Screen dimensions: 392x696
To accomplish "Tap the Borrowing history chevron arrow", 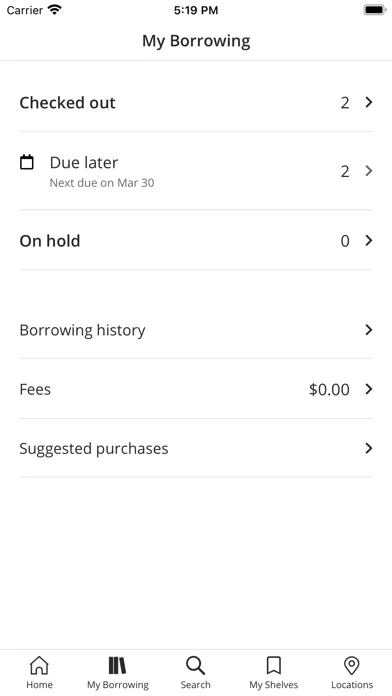I will [368, 330].
